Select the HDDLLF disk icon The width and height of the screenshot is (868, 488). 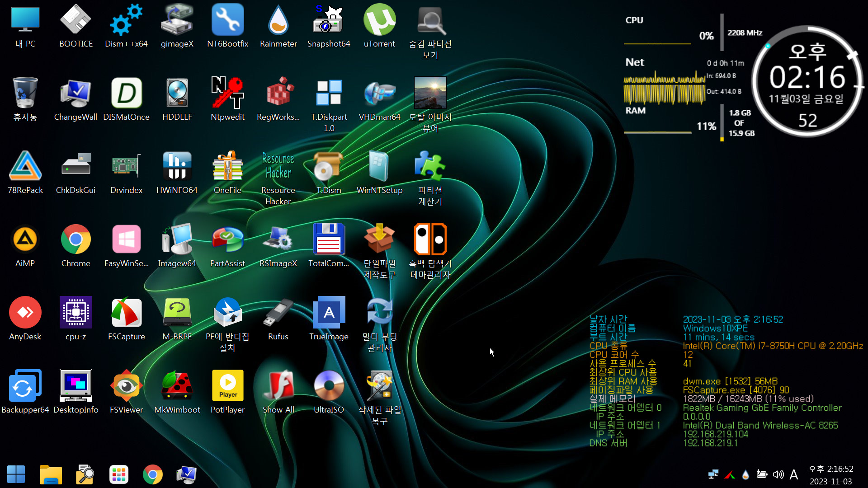(177, 99)
